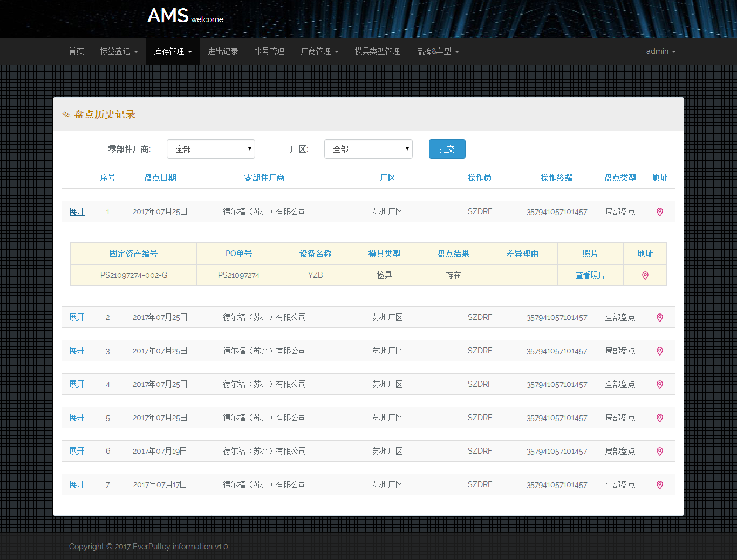Click the location pin in the expanded asset row
This screenshot has height=560, width=737.
(x=645, y=276)
